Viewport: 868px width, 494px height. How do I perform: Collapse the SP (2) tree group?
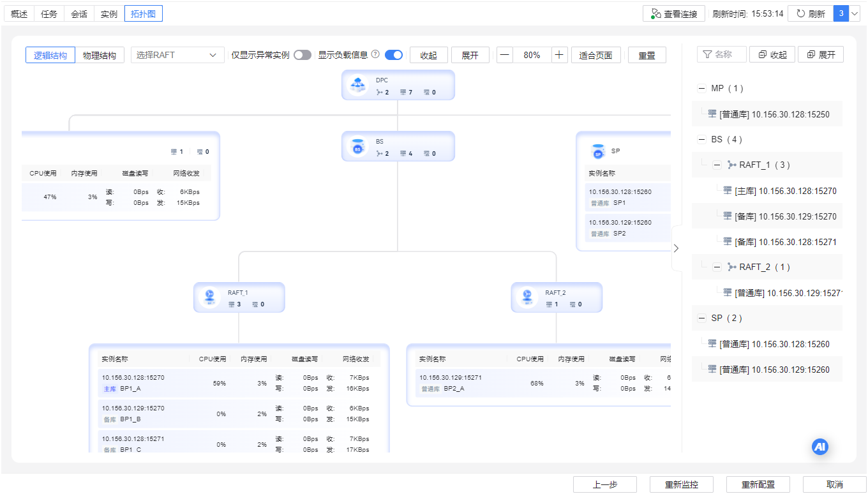tap(702, 318)
